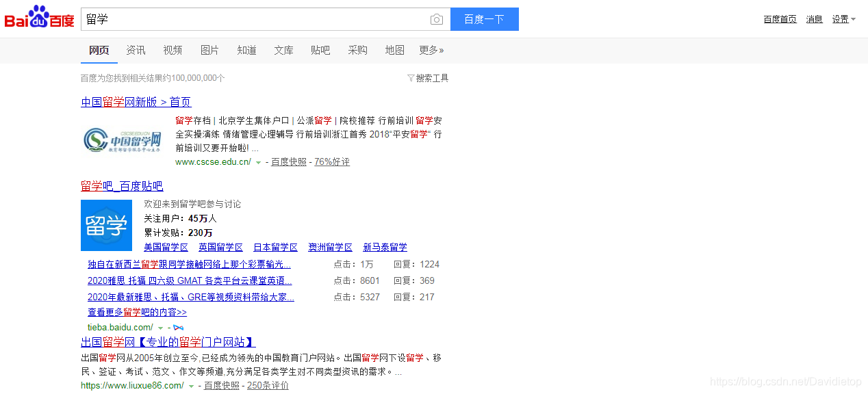Screen dimensions: 868x394
Task: Click the result count text 百度为您找到相关结果约100,000,000个
Action: click(x=153, y=78)
